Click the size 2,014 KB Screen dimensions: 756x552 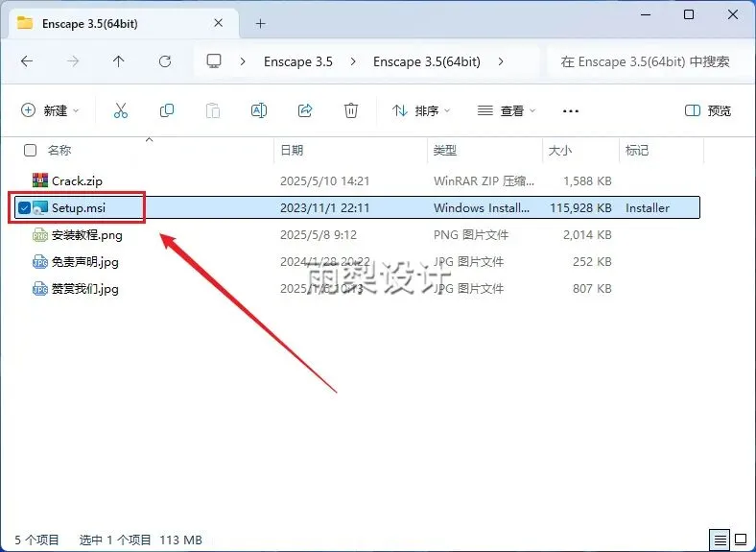[587, 235]
